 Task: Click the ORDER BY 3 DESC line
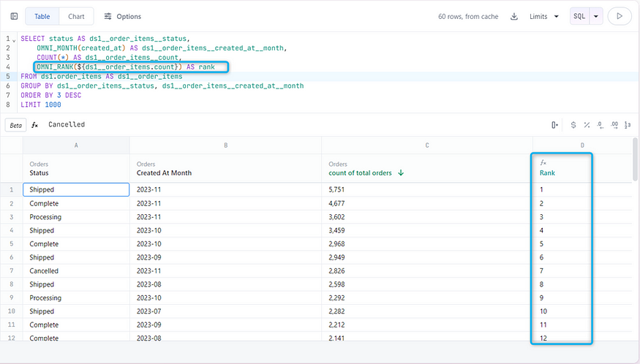pyautogui.click(x=51, y=96)
